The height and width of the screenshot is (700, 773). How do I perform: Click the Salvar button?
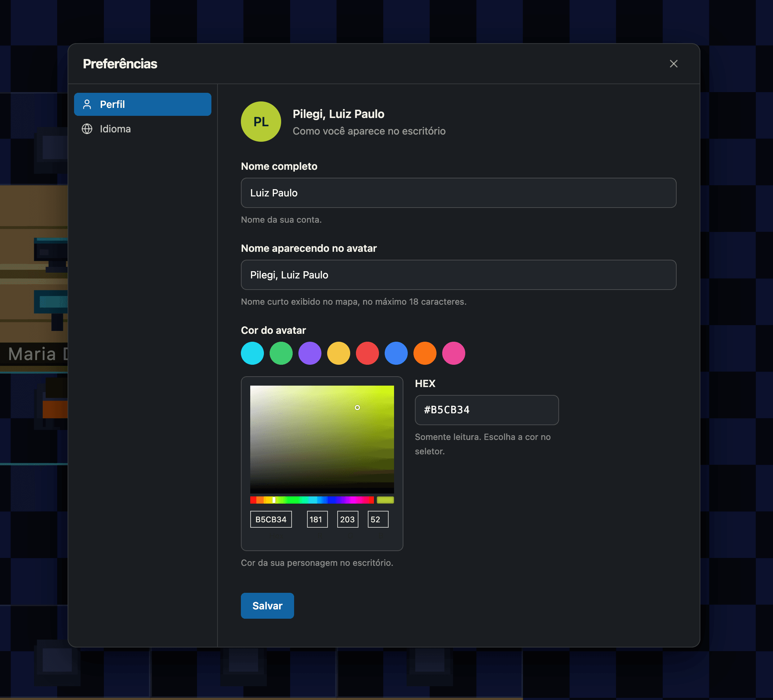click(x=267, y=606)
